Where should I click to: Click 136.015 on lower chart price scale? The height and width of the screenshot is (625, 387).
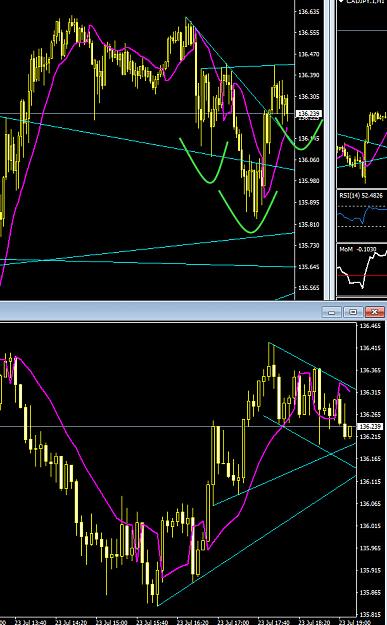pos(370,526)
